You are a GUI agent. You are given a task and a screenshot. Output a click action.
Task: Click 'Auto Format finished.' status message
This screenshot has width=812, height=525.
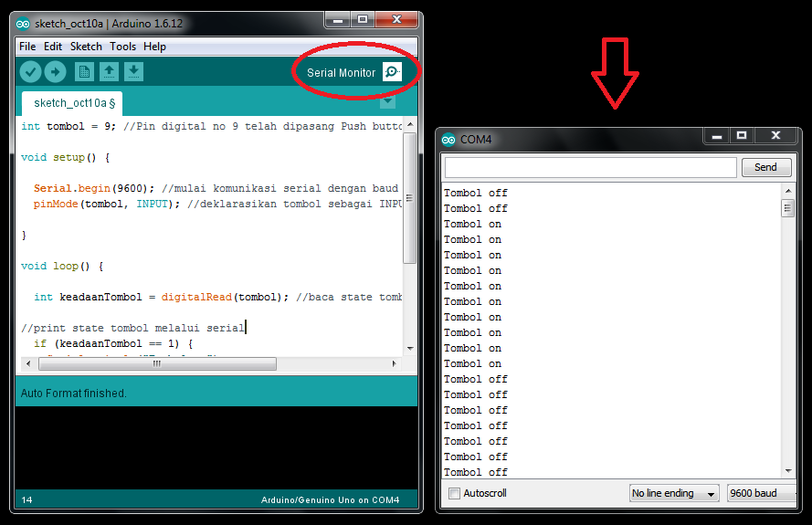(74, 394)
